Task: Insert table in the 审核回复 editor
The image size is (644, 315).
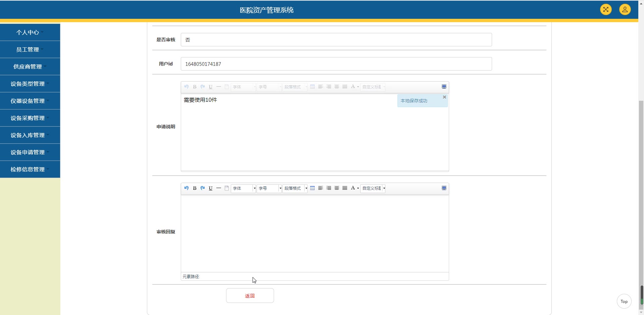Action: pyautogui.click(x=313, y=188)
